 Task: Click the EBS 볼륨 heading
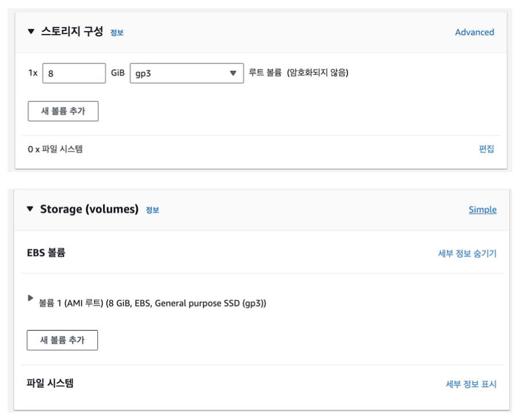46,253
